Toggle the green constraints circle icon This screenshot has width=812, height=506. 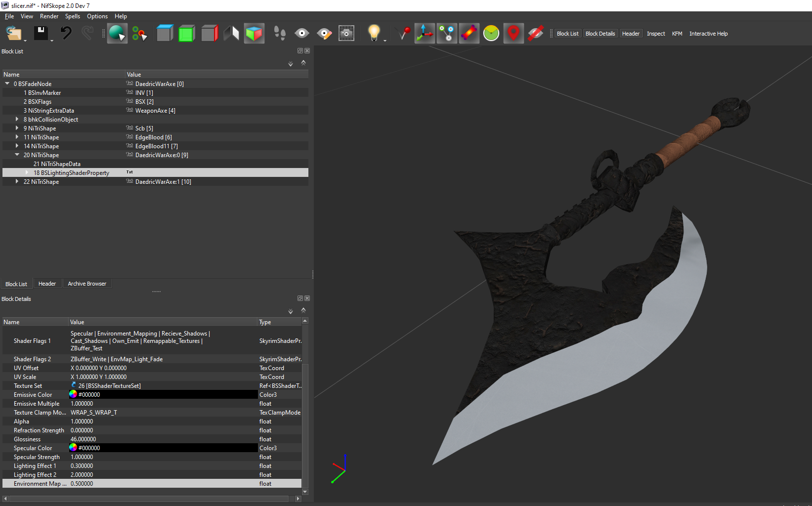click(491, 34)
